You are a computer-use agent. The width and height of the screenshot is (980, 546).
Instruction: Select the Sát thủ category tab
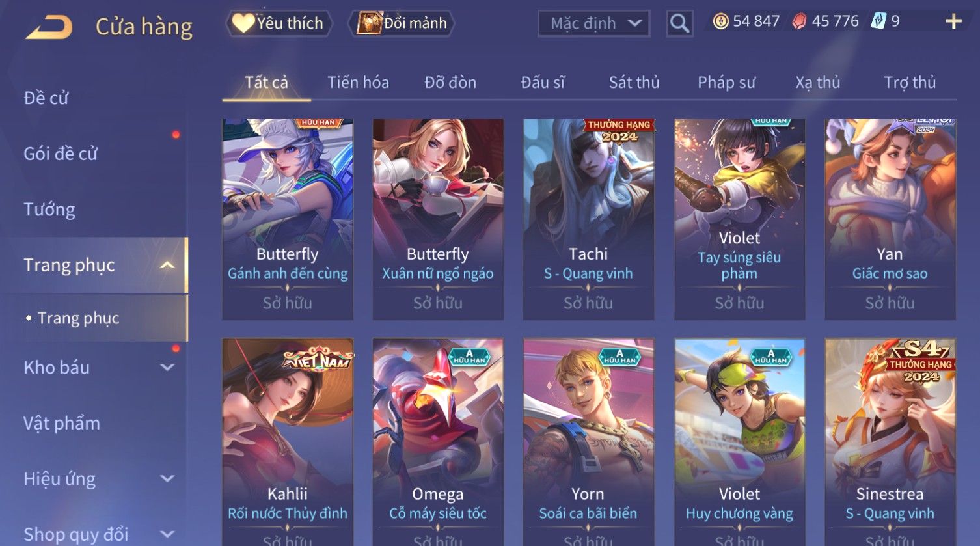tap(634, 83)
